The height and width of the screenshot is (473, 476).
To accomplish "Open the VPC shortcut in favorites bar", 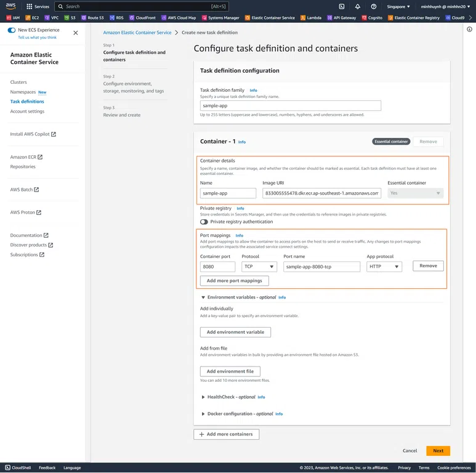I will pos(52,18).
